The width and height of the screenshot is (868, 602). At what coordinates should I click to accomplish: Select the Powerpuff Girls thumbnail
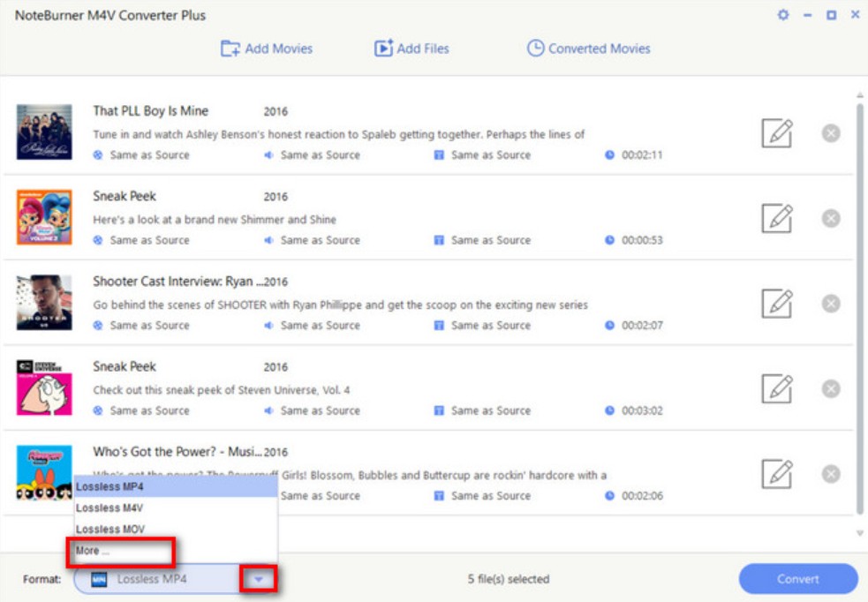point(44,473)
